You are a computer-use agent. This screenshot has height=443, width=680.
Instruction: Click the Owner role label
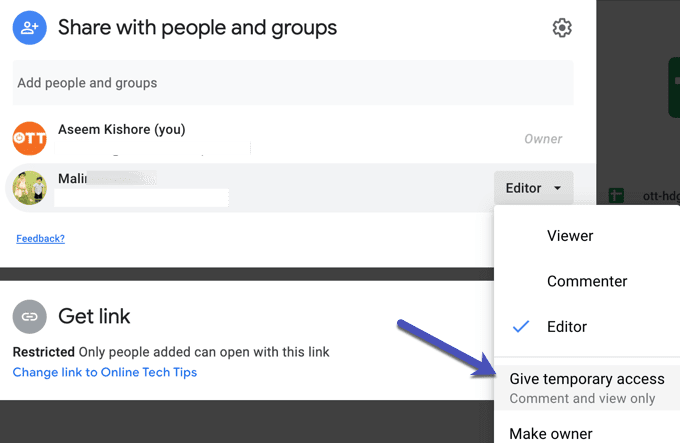543,139
